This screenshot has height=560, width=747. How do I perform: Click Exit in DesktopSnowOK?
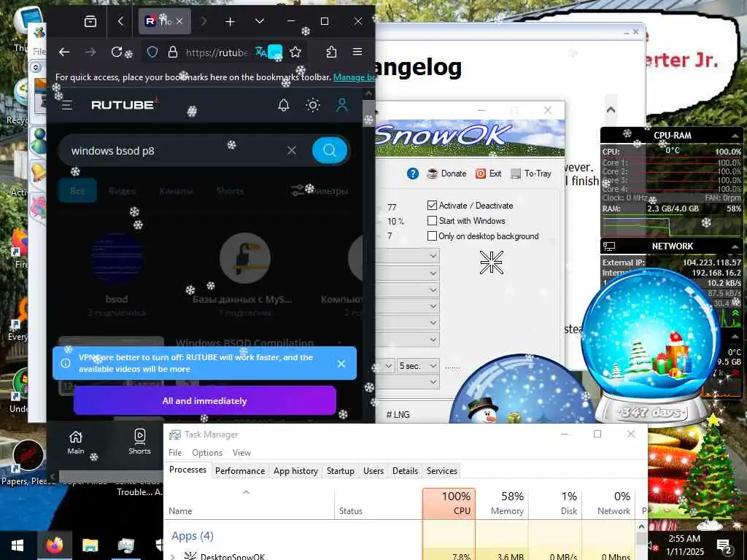(489, 174)
